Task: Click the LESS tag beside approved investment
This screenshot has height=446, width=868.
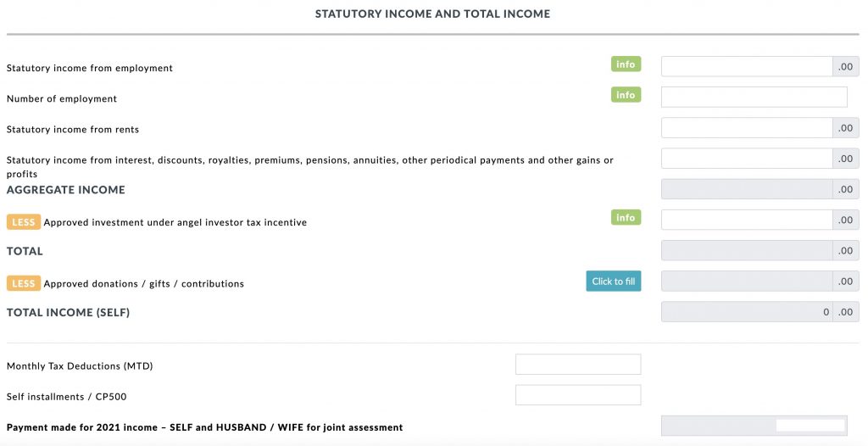Action: [24, 222]
